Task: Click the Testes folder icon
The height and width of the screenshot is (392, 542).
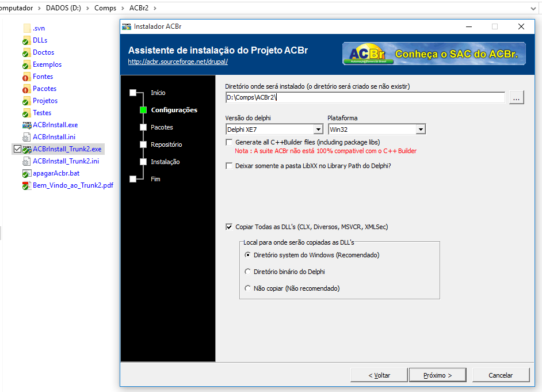Action: point(26,113)
